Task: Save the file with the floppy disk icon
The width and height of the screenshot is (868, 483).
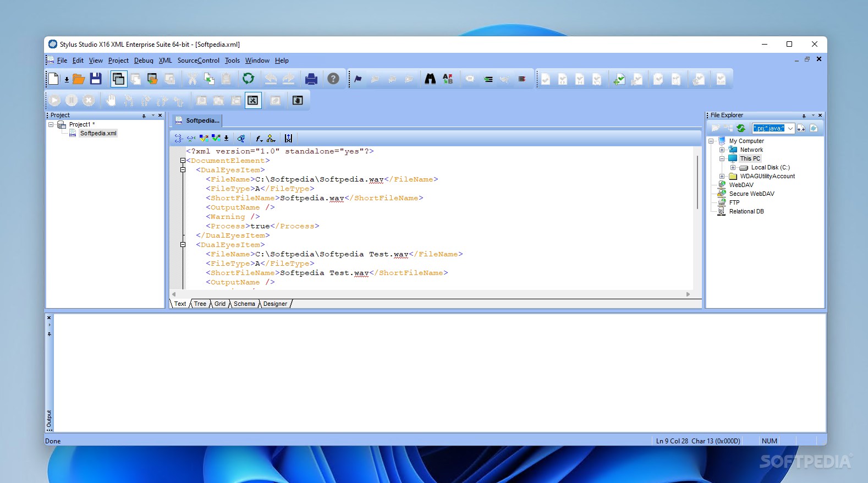Action: (x=96, y=79)
